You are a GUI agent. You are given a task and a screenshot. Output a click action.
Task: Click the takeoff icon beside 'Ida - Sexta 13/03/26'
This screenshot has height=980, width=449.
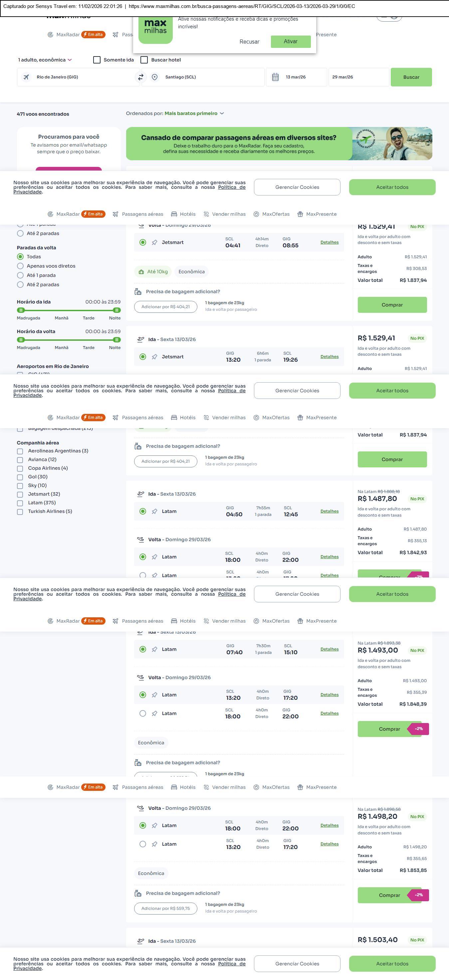[140, 339]
